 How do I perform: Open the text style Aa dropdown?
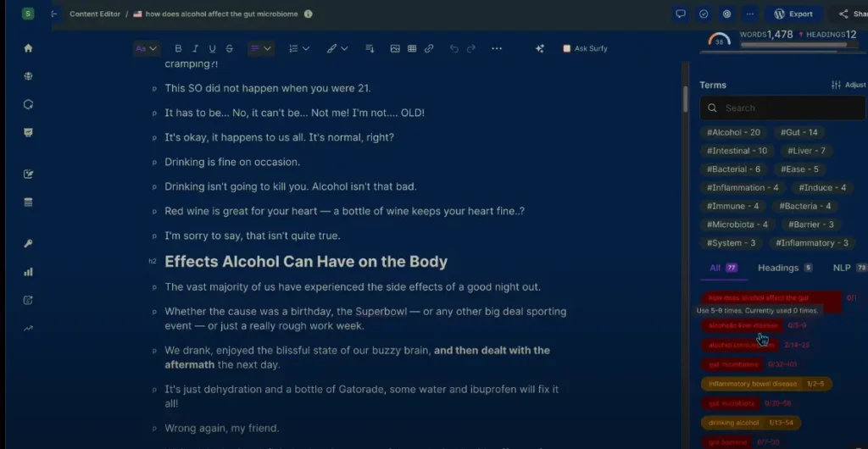pyautogui.click(x=147, y=48)
